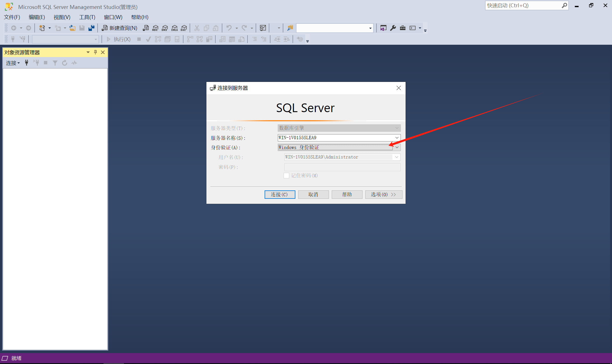This screenshot has height=364, width=612.
Task: Open the activity monitor toolbar icon
Action: (x=263, y=28)
